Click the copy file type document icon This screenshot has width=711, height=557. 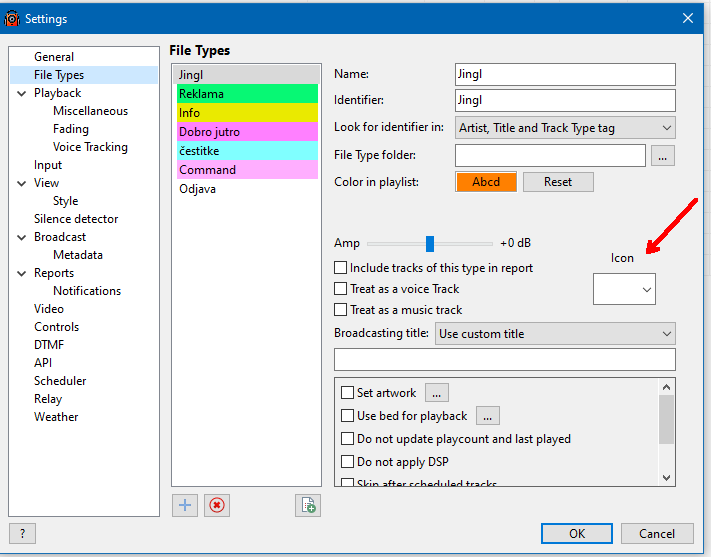coord(308,505)
